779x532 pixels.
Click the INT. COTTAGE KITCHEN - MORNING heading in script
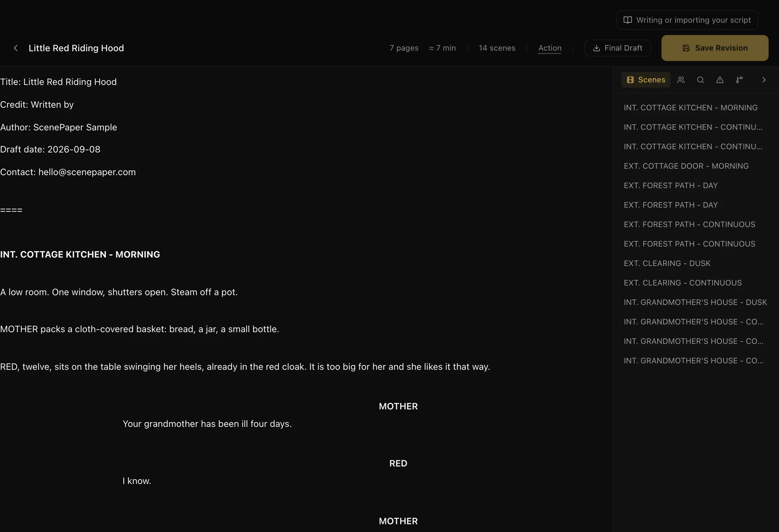click(x=80, y=255)
